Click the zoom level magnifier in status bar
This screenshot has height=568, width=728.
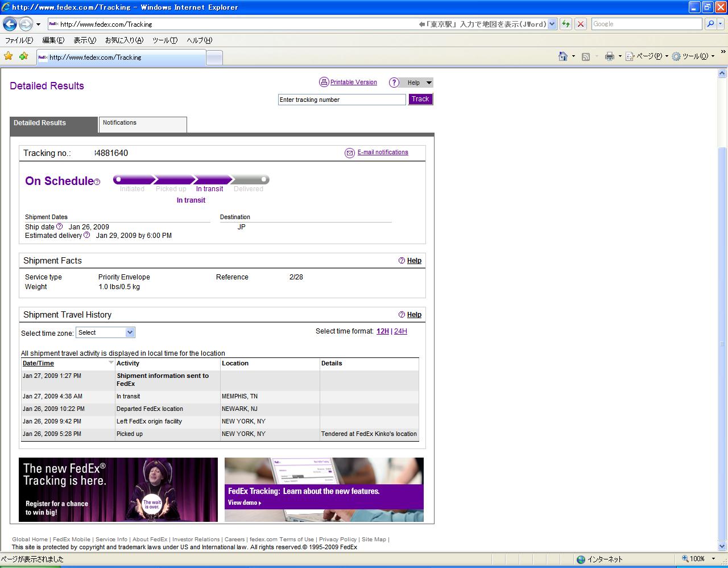coord(685,559)
